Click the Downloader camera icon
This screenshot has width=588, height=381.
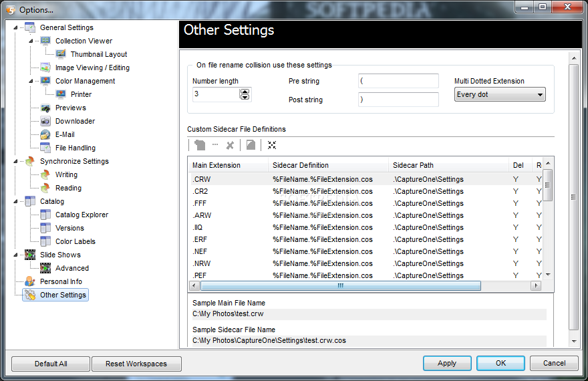(x=45, y=121)
